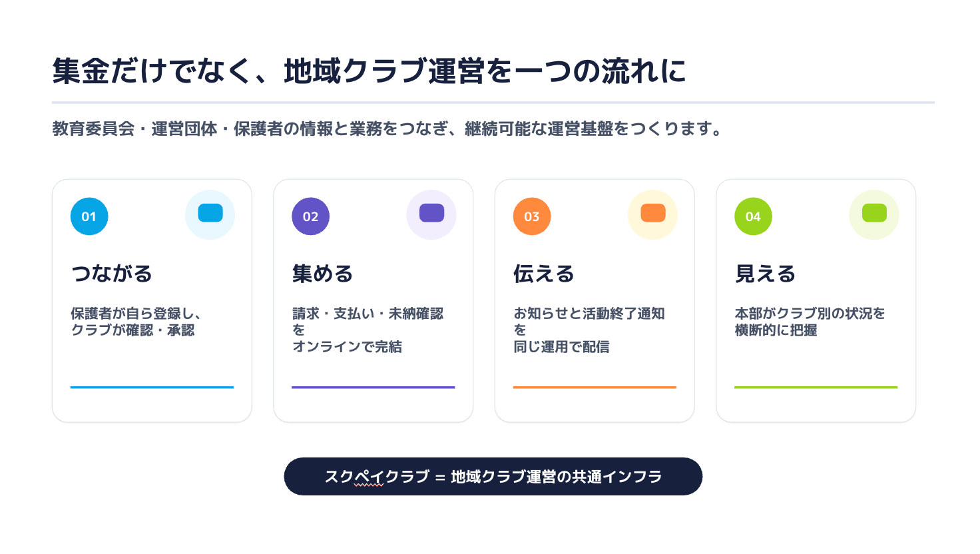
Task: Click the slide title 集金だけでなく text
Action: [x=369, y=71]
